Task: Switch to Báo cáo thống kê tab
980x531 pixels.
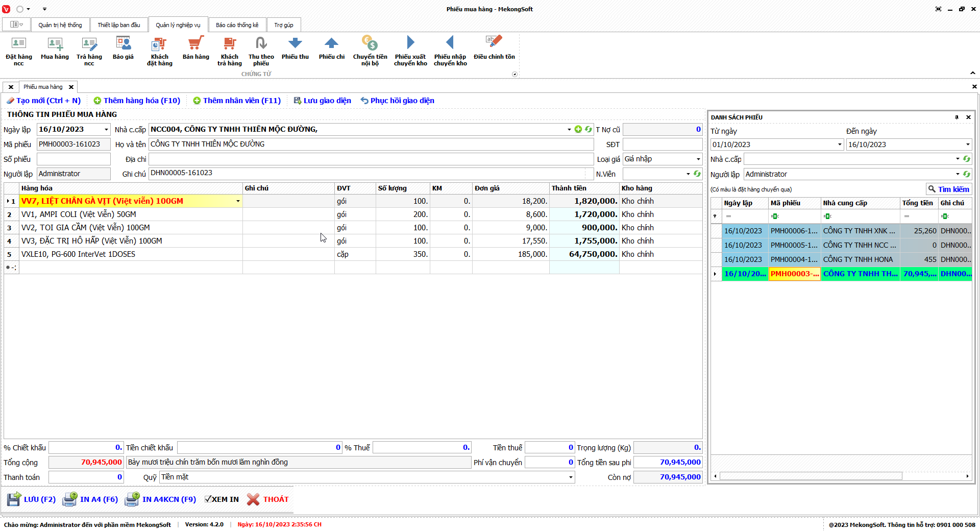Action: point(237,25)
